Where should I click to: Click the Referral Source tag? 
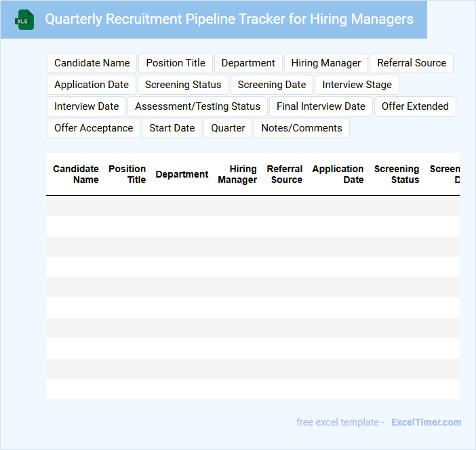(412, 63)
